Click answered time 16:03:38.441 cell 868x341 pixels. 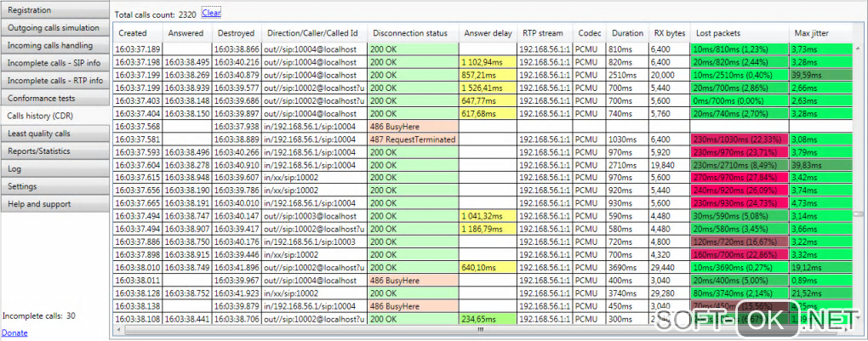coord(188,319)
